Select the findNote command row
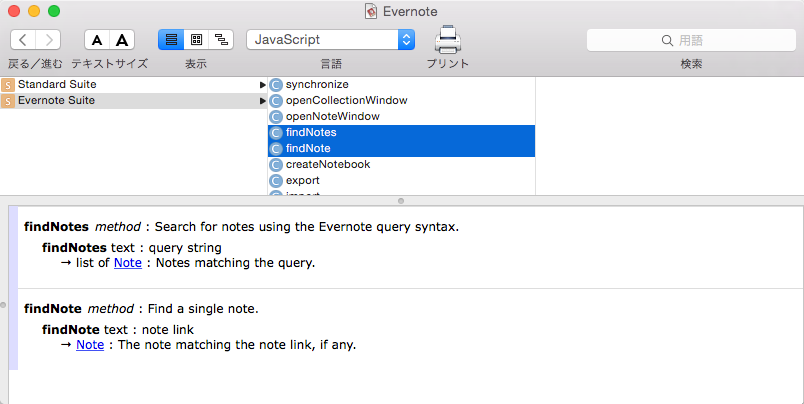The image size is (804, 404). (x=401, y=149)
